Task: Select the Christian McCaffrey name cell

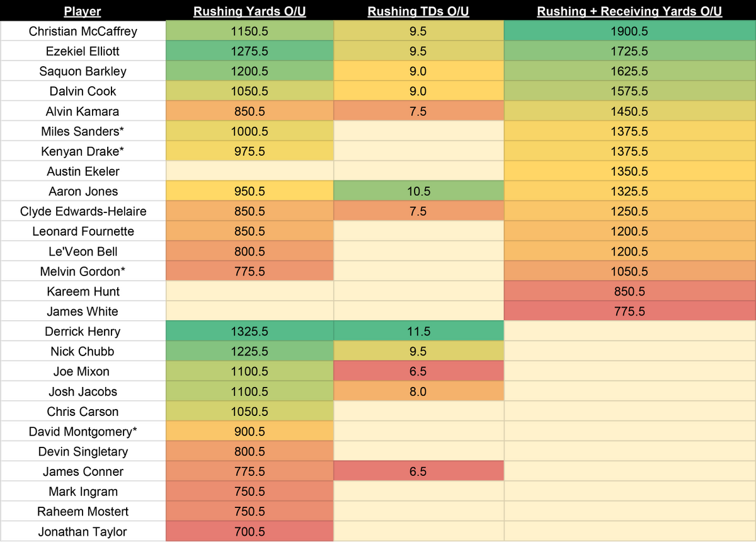Action: click(x=83, y=31)
